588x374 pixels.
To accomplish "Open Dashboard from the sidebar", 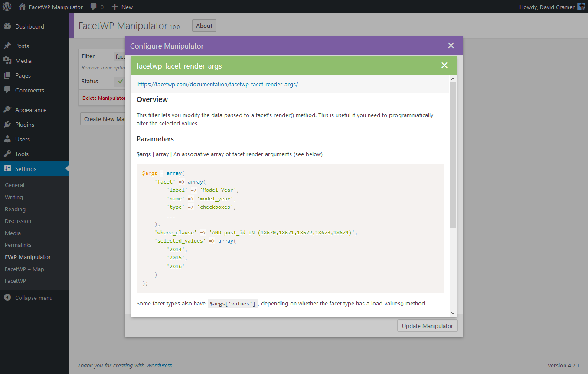I will [29, 26].
